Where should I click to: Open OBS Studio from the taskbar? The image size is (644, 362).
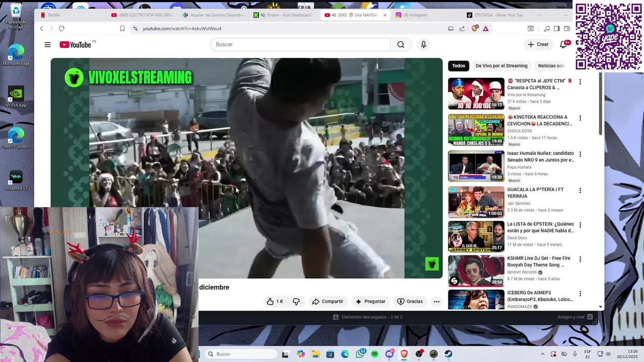(x=419, y=354)
